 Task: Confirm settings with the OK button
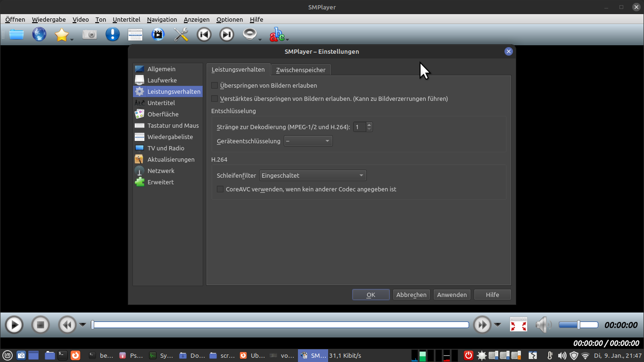pos(371,295)
